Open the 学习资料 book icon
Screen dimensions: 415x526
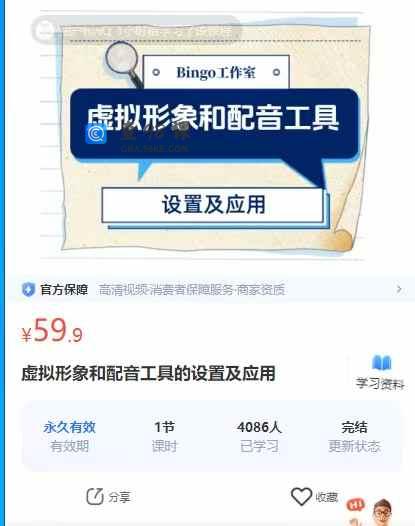pos(381,363)
